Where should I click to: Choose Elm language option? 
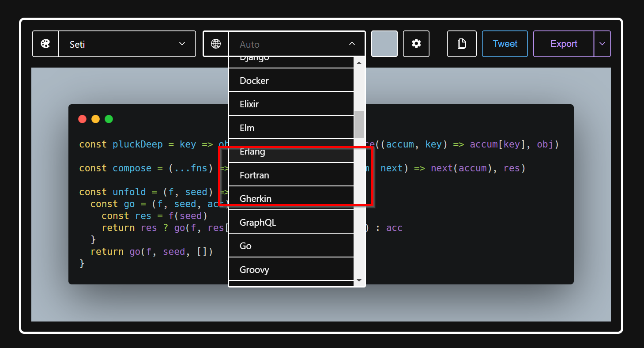pos(291,128)
